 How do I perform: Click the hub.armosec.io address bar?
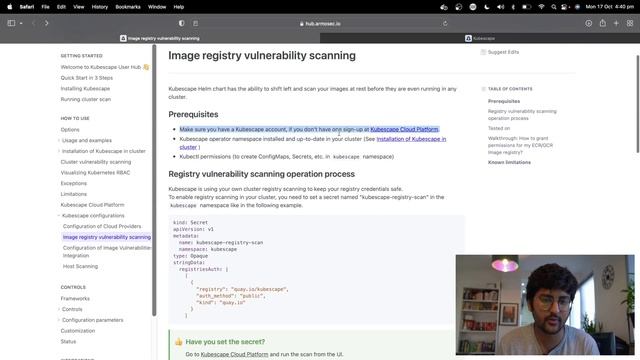(320, 24)
